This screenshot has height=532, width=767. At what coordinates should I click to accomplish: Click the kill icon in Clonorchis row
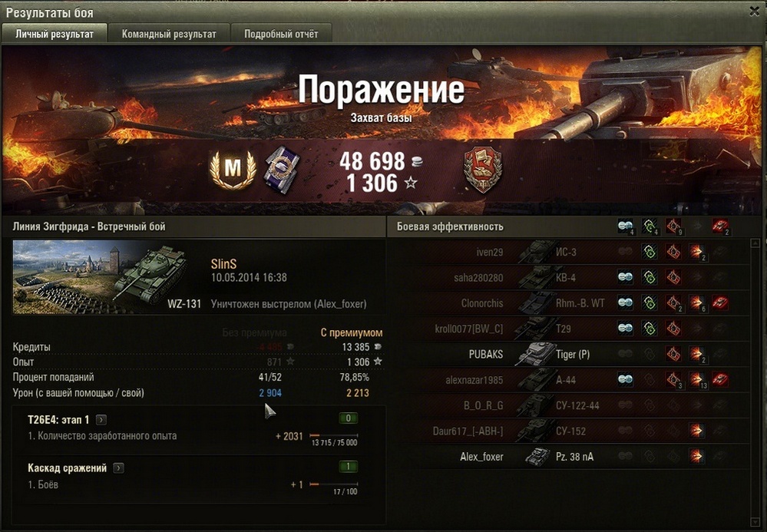pos(719,302)
